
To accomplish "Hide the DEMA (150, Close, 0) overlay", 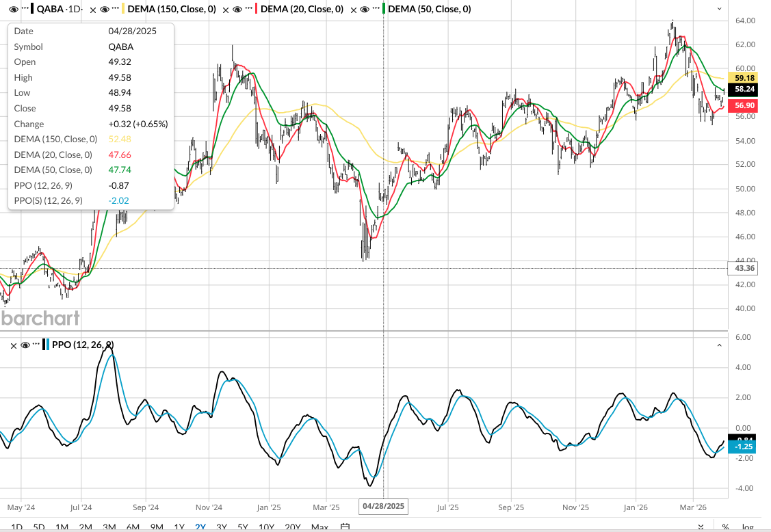I will (x=105, y=10).
